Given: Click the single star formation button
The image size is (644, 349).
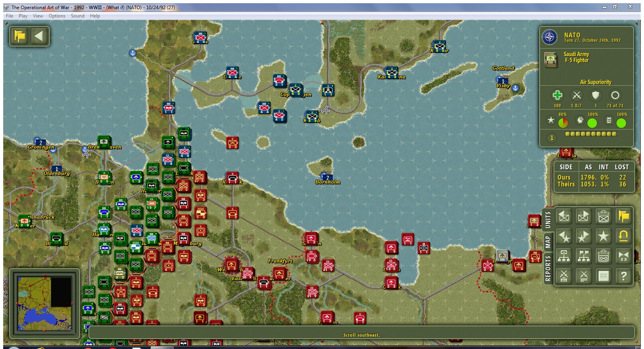Looking at the screenshot, I should click(603, 236).
